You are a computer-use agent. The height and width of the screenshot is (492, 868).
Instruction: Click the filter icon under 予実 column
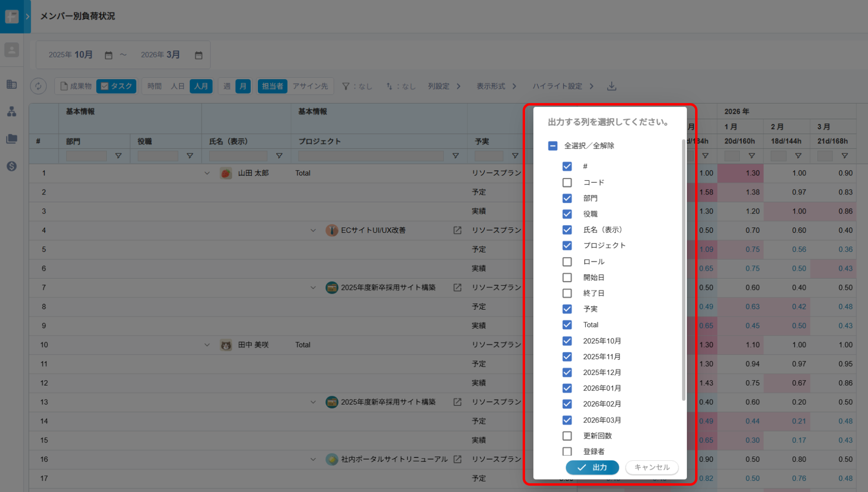pos(515,156)
